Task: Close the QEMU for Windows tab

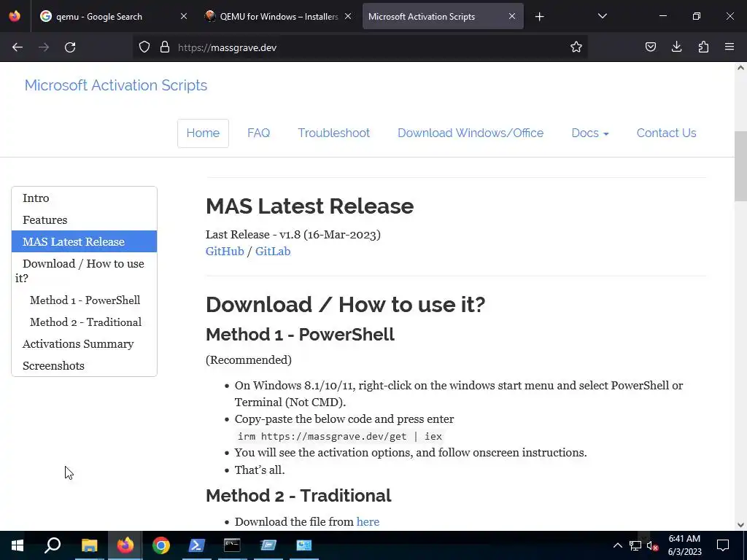Action: (x=348, y=16)
